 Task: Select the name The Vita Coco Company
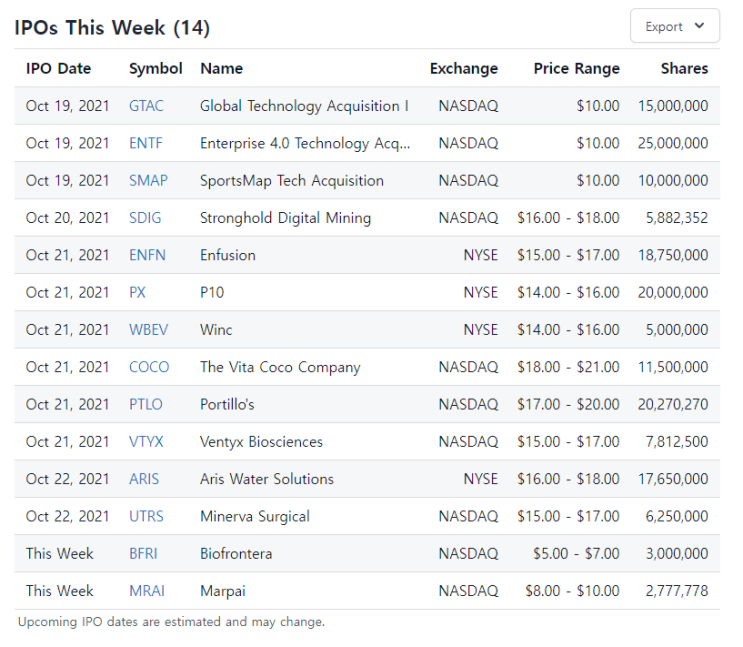click(280, 367)
